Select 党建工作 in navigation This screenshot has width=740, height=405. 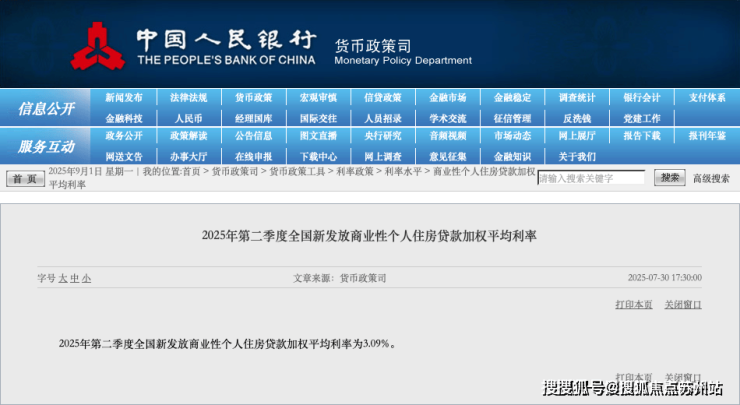(x=642, y=118)
